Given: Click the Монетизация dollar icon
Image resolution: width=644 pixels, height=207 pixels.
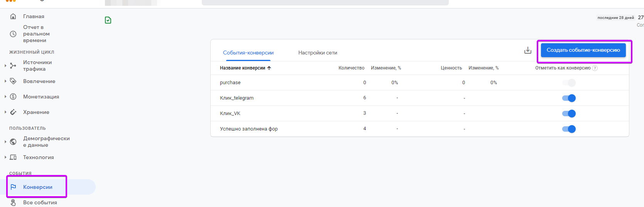Looking at the screenshot, I should (x=13, y=97).
